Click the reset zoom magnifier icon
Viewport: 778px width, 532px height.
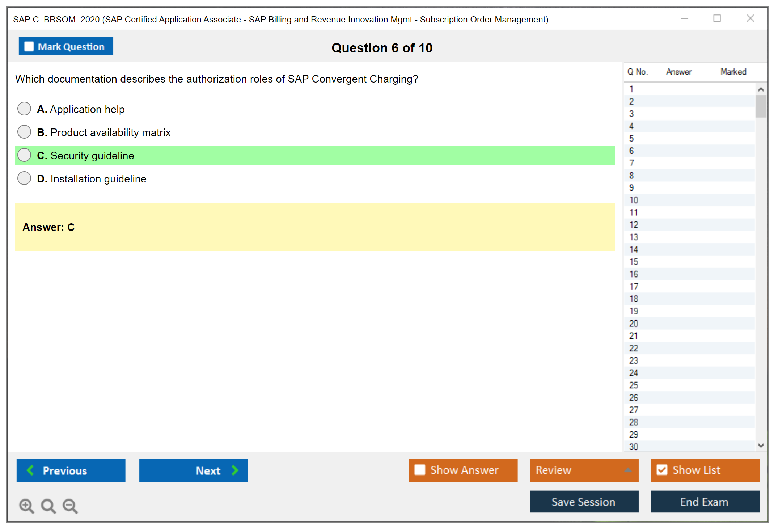pos(48,506)
